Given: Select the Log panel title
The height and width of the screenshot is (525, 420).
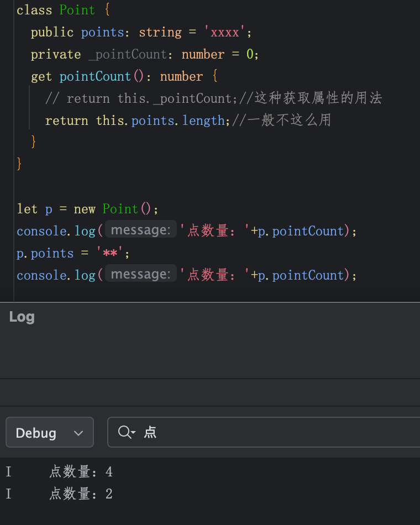Looking at the screenshot, I should pyautogui.click(x=22, y=317).
